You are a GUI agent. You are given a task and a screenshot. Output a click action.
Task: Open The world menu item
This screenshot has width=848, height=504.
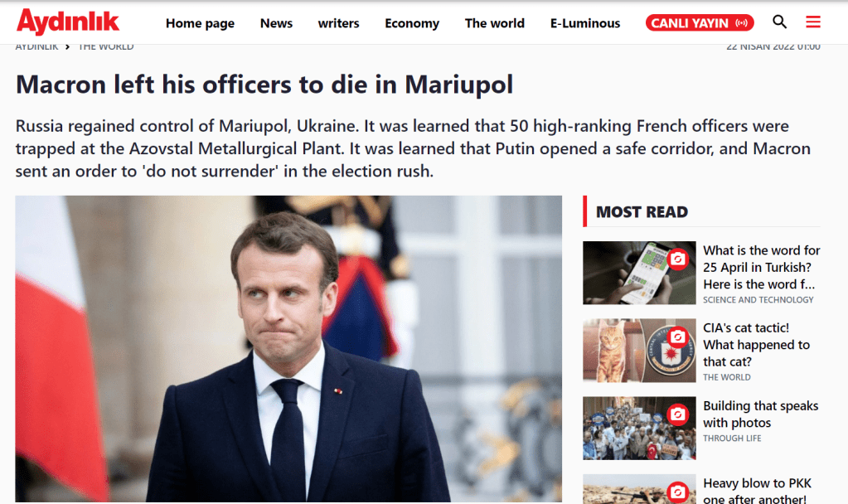coord(494,23)
